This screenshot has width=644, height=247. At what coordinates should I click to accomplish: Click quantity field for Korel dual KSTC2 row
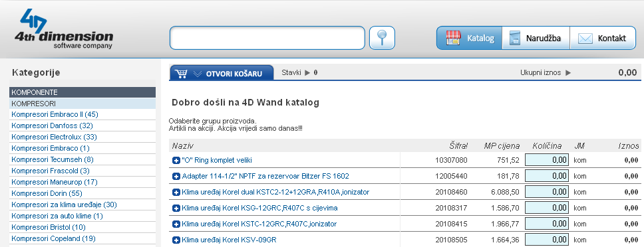[x=547, y=192]
